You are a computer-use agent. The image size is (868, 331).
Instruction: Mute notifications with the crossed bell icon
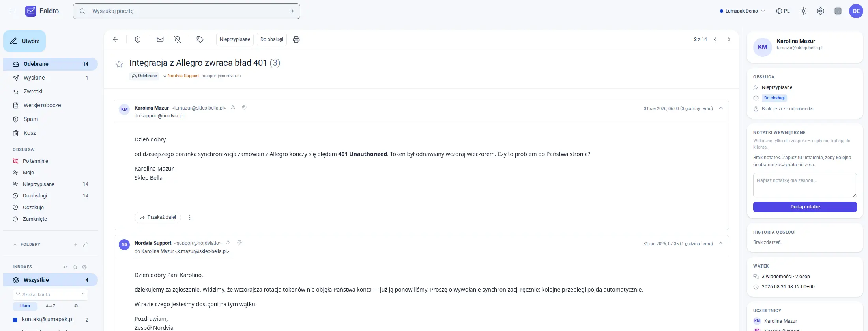coord(178,39)
